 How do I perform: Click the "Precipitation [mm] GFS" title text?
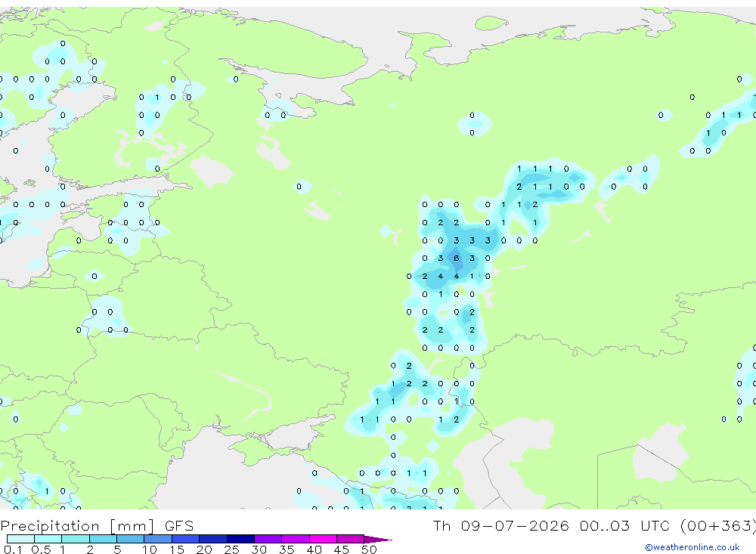pos(97,525)
